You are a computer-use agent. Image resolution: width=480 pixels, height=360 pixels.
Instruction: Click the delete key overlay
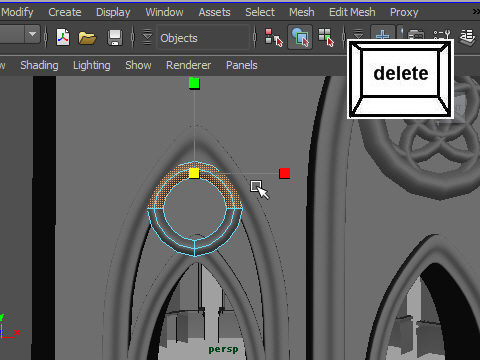tap(400, 79)
